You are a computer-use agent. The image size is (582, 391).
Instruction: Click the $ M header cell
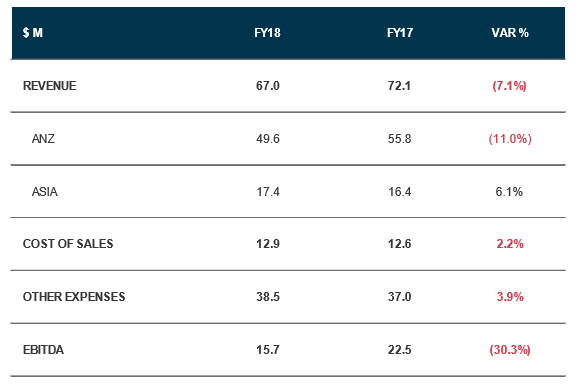pyautogui.click(x=33, y=33)
